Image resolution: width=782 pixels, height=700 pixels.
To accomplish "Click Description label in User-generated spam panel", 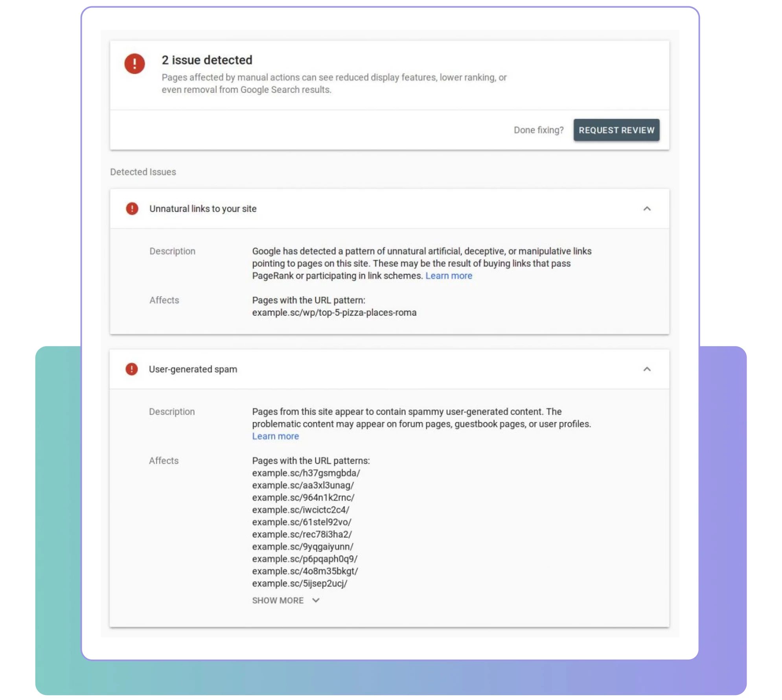I will pyautogui.click(x=172, y=411).
